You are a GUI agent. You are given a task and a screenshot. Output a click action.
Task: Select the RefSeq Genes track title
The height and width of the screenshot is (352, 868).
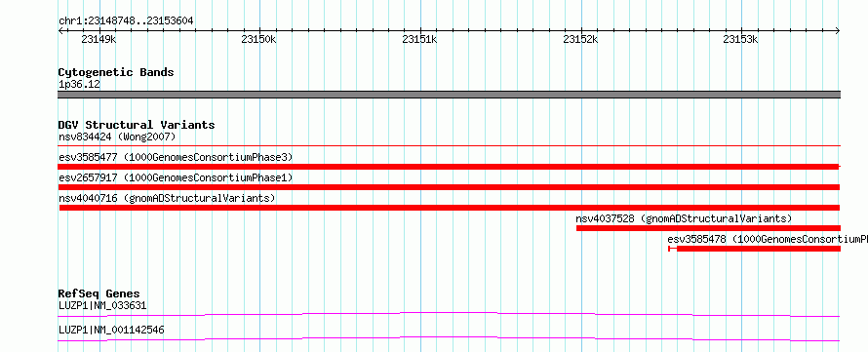[x=99, y=293]
